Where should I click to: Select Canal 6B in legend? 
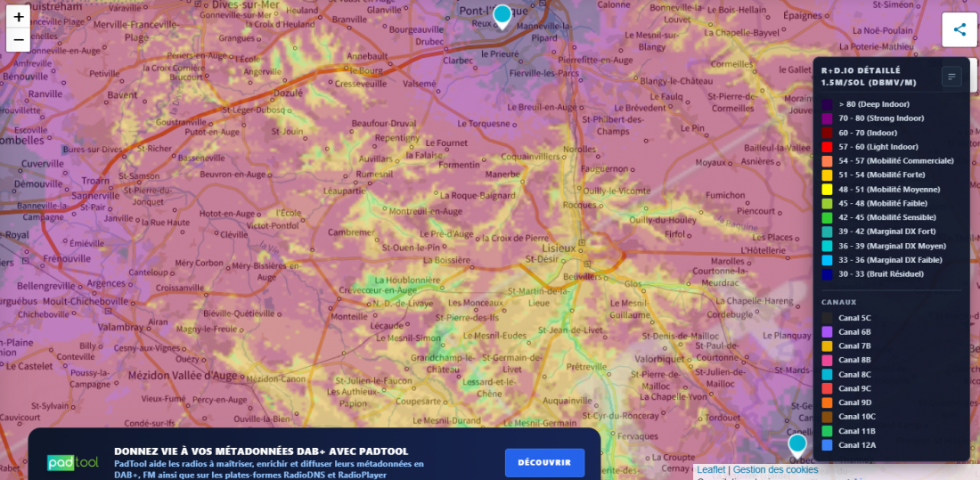[847, 332]
